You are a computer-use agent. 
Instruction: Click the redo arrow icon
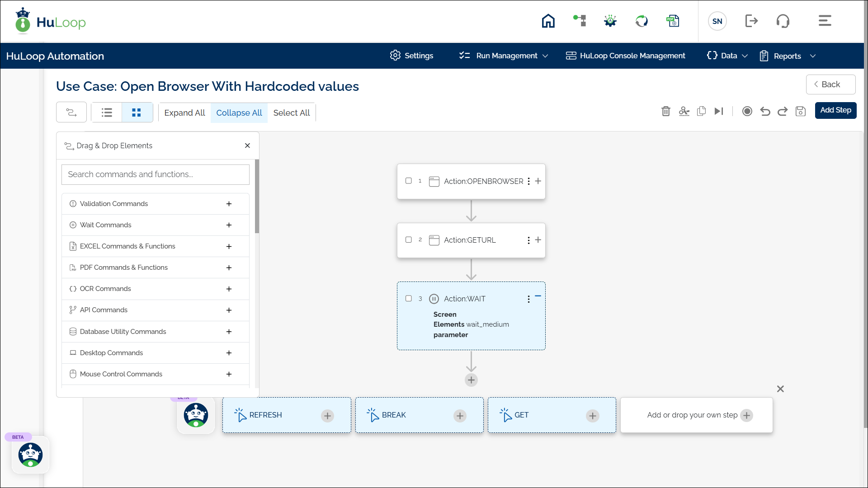tap(783, 111)
